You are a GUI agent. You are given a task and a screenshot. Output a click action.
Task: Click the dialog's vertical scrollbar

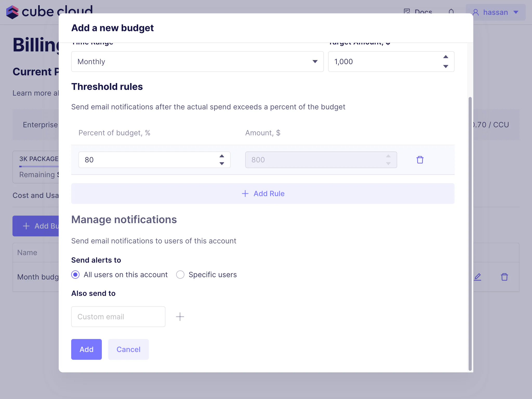470,233
